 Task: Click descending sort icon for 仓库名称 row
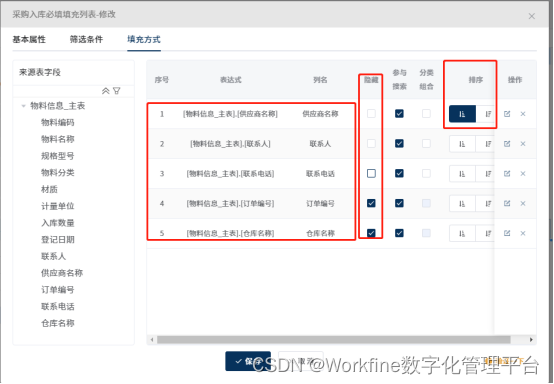pos(487,233)
